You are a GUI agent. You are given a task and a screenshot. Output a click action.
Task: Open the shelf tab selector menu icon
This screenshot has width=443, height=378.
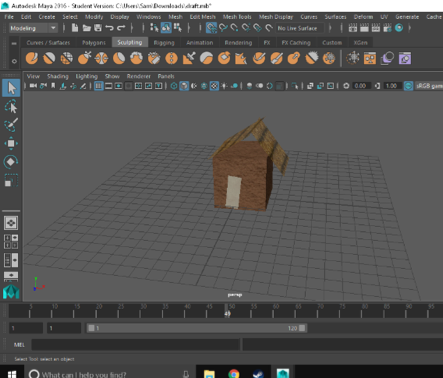tap(14, 43)
